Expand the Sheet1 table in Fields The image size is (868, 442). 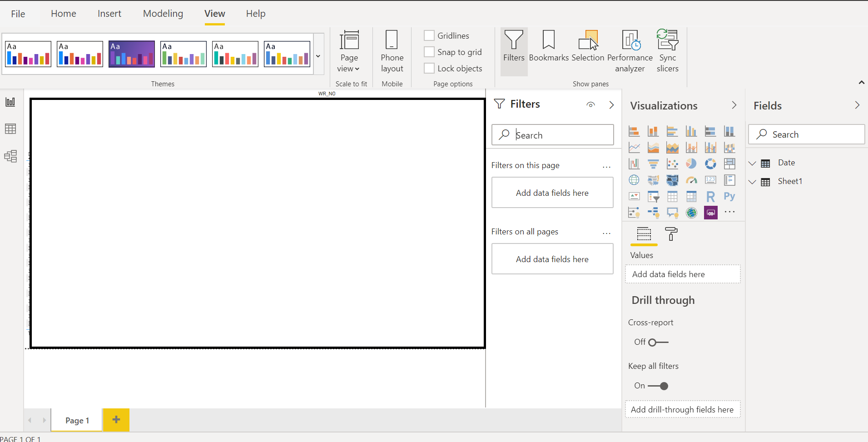pyautogui.click(x=752, y=182)
